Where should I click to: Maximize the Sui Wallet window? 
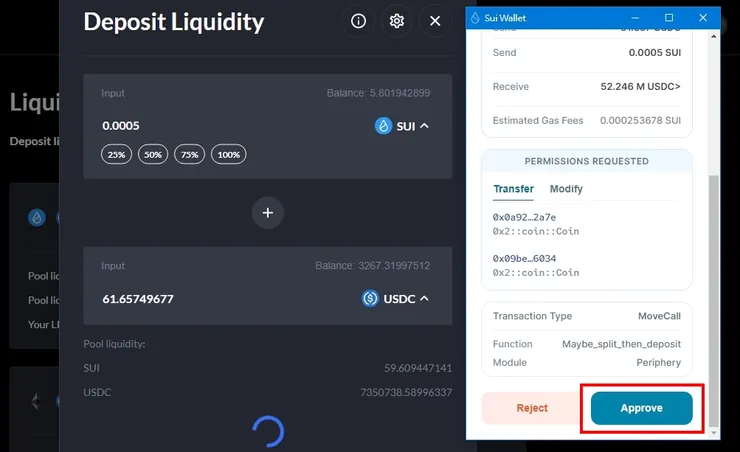(669, 18)
